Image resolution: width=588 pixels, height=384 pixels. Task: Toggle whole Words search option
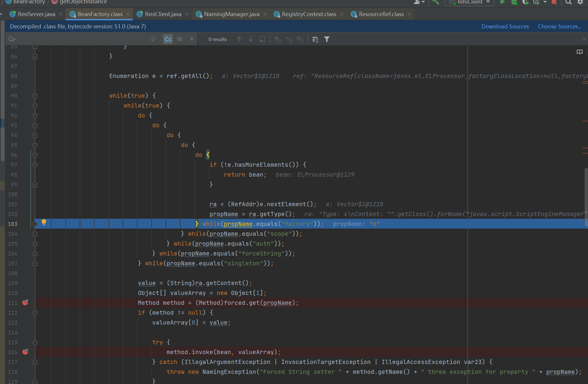(180, 39)
